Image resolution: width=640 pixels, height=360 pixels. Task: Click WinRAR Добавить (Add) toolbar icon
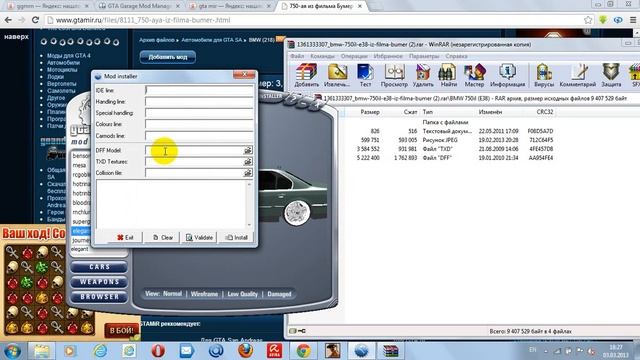[x=306, y=75]
